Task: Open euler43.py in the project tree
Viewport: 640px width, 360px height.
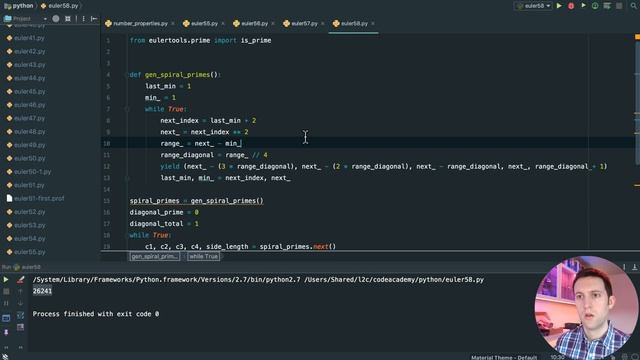Action: click(x=26, y=65)
